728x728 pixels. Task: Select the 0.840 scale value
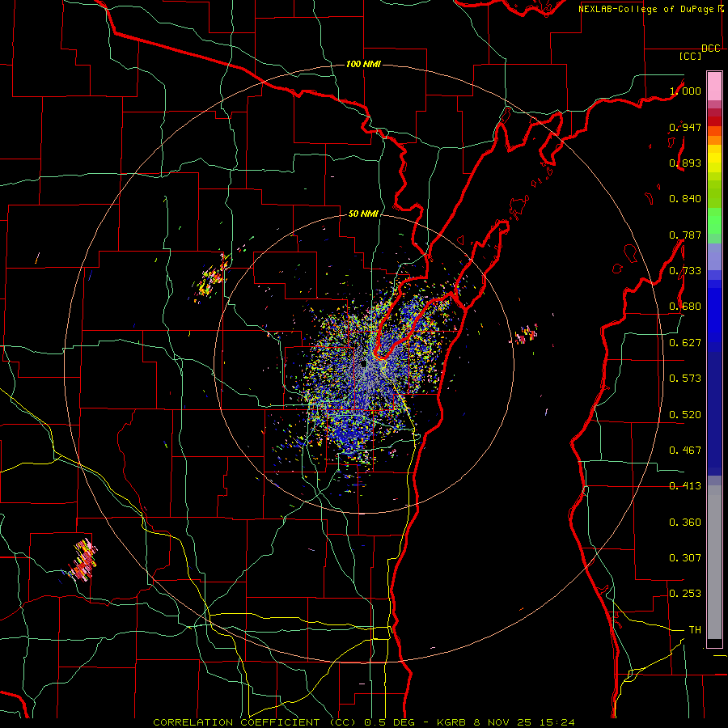pos(685,199)
